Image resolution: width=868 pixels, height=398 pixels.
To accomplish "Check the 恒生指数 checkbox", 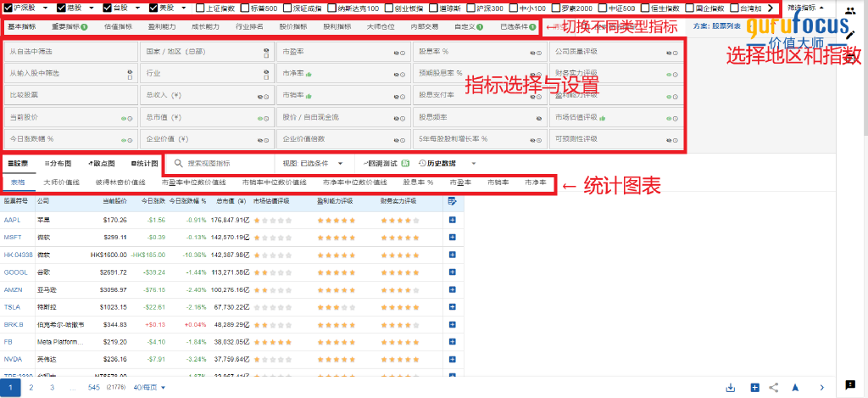I will (645, 8).
